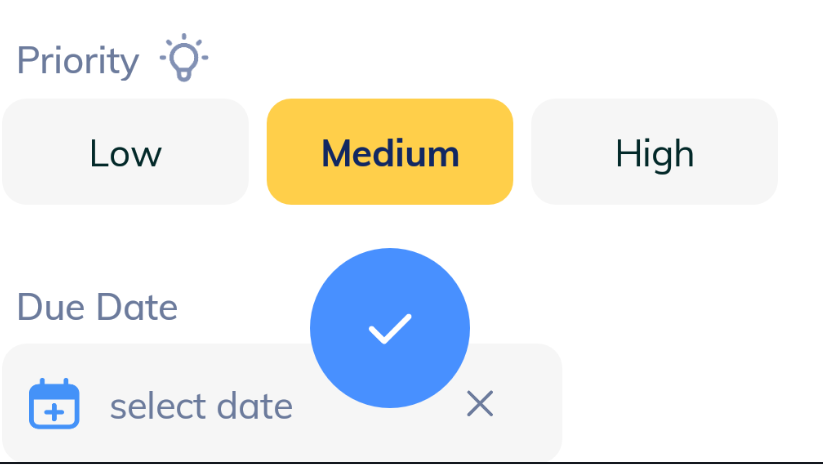This screenshot has width=823, height=465.
Task: Show priority tips via the bulb icon
Action: [184, 59]
